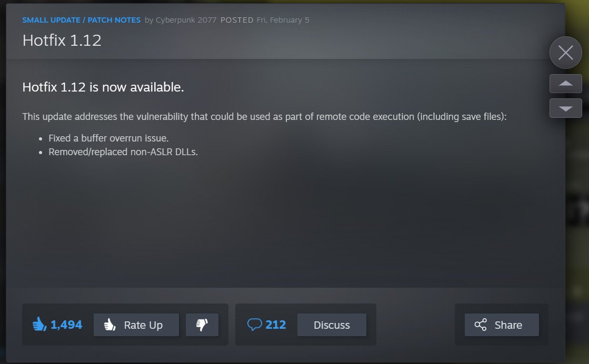Click the POSTED label in header
Screen dimensions: 589x364
237,20
